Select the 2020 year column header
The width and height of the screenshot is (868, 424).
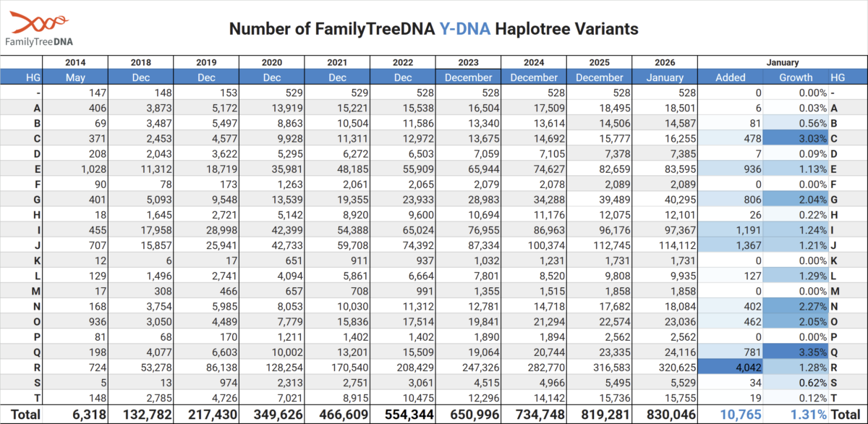point(271,62)
